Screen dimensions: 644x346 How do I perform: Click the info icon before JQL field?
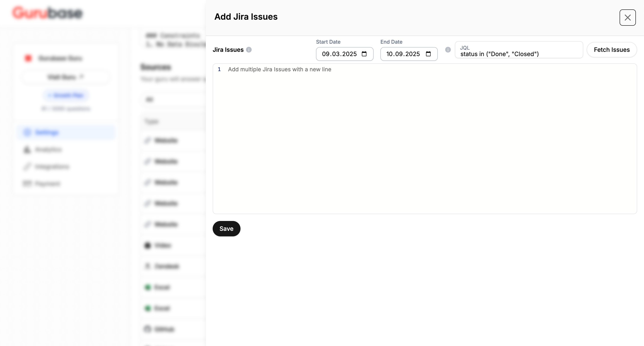tap(448, 50)
